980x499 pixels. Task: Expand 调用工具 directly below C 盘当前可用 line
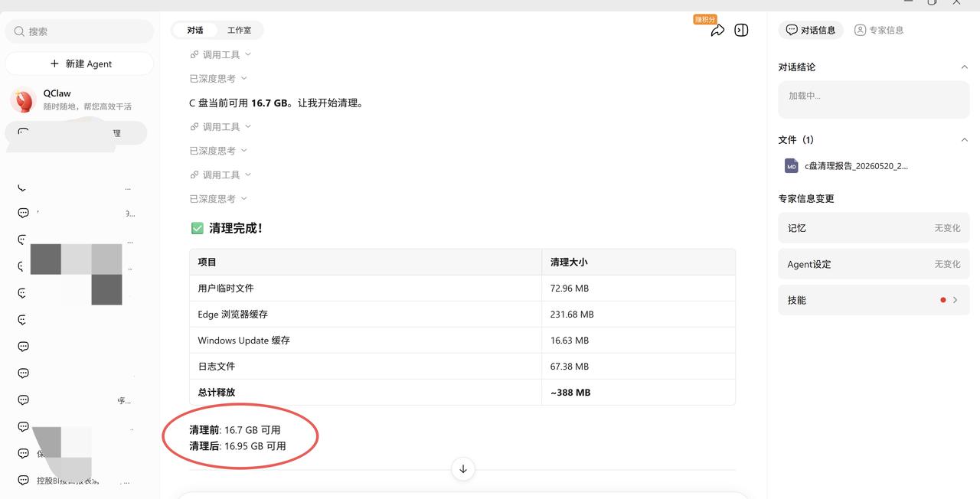coord(220,127)
